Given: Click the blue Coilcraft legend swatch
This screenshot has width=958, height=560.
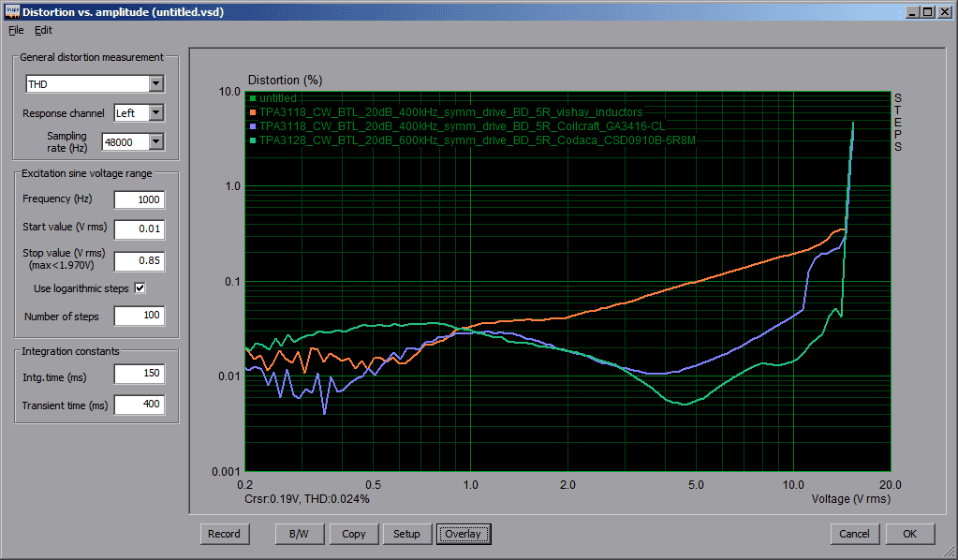Looking at the screenshot, I should click(253, 126).
